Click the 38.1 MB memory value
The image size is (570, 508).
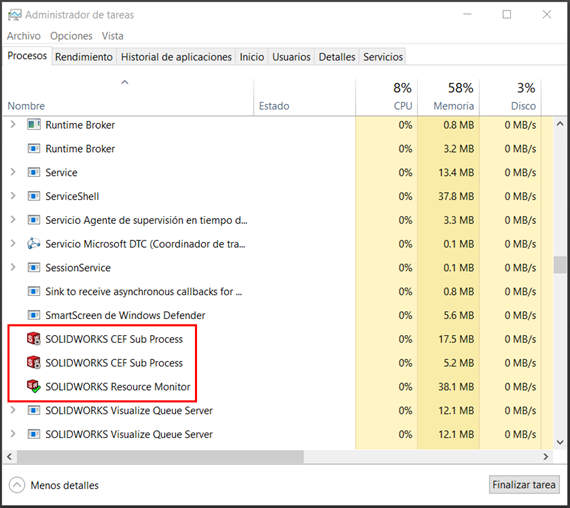(456, 387)
